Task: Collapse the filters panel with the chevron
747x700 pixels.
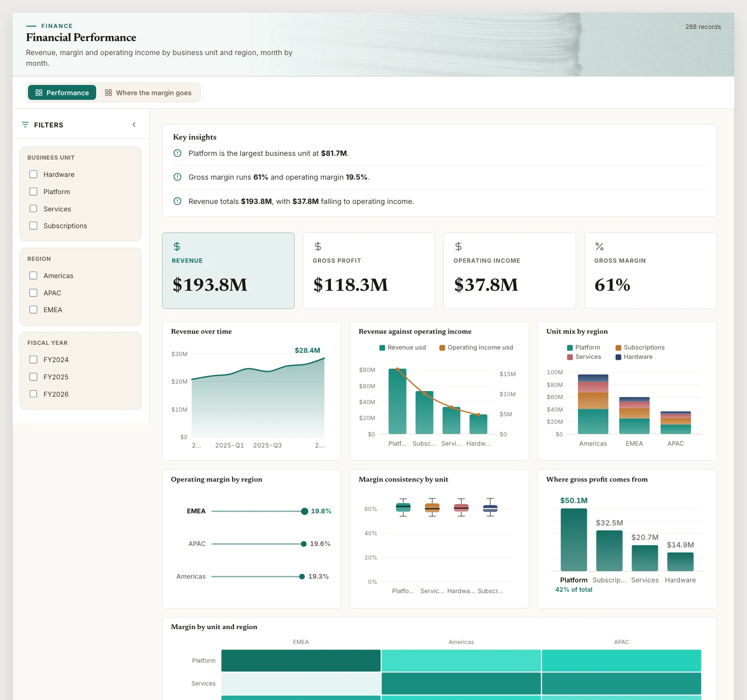Action: (x=134, y=125)
